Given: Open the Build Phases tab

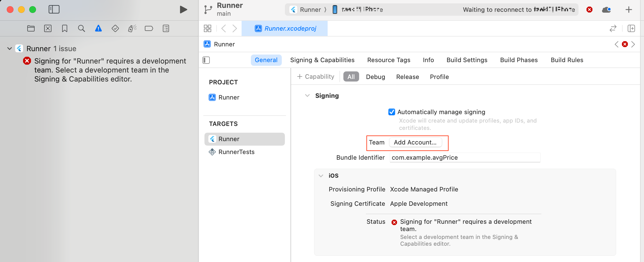Looking at the screenshot, I should pyautogui.click(x=519, y=60).
